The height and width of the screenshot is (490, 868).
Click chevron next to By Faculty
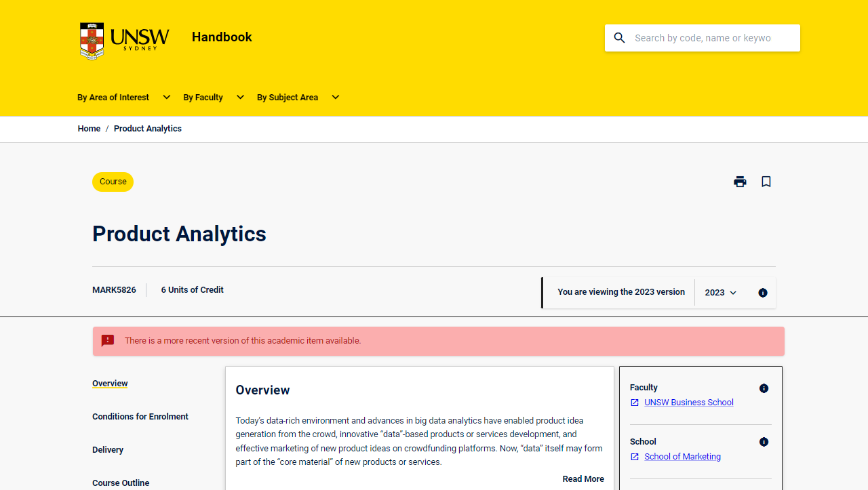click(240, 98)
